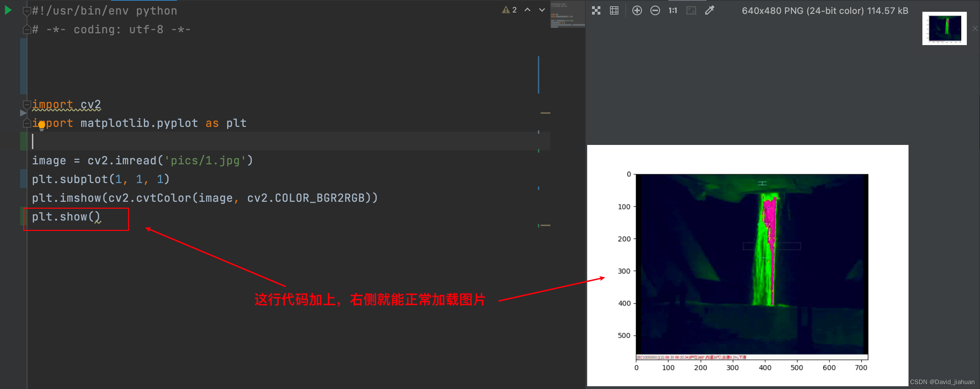
Task: Toggle the chessboard transparency background
Action: (596, 10)
